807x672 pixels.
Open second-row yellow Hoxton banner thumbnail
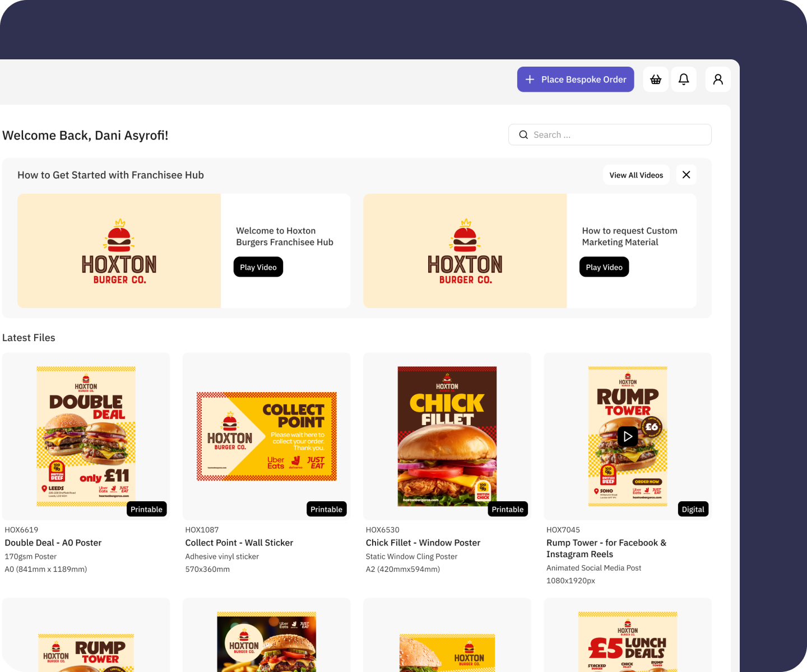[x=447, y=653]
